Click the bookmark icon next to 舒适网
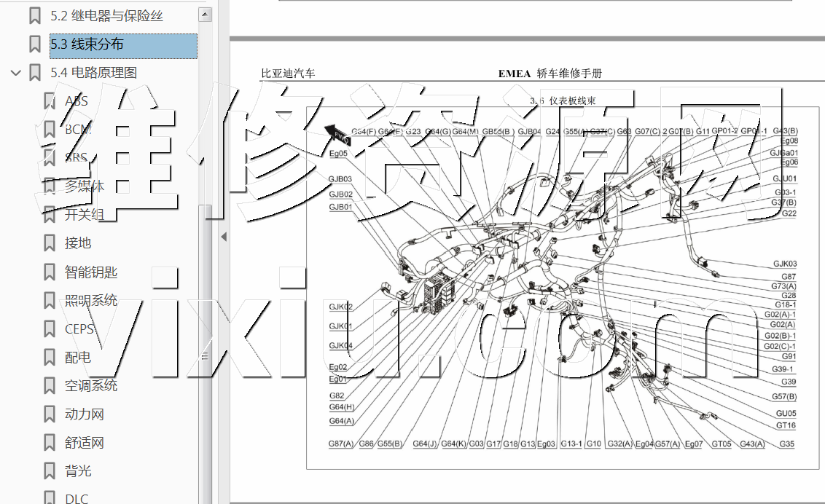The height and width of the screenshot is (504, 825). [x=49, y=443]
